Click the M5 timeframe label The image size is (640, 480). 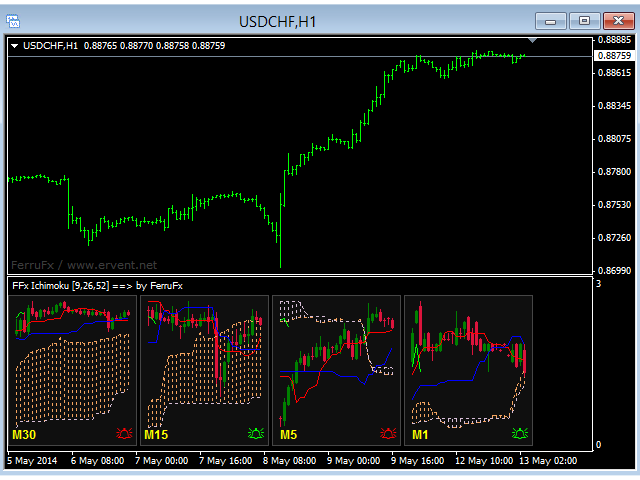[x=289, y=435]
